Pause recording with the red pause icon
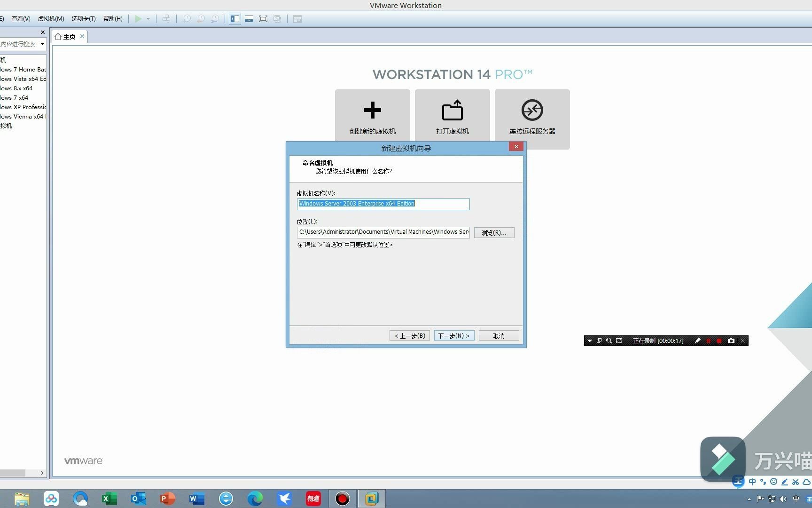812x508 pixels. point(708,341)
